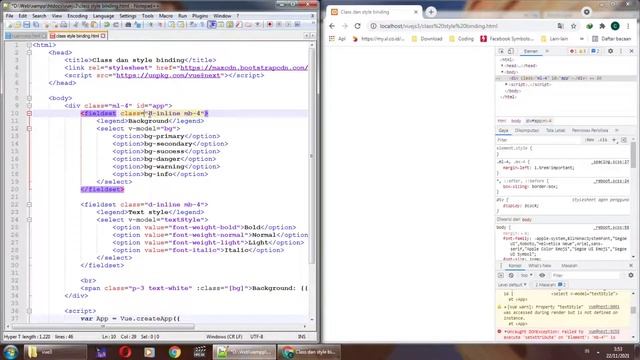Open the Language menu in Notepad++
This screenshot has height=360, width=640.
click(x=103, y=16)
